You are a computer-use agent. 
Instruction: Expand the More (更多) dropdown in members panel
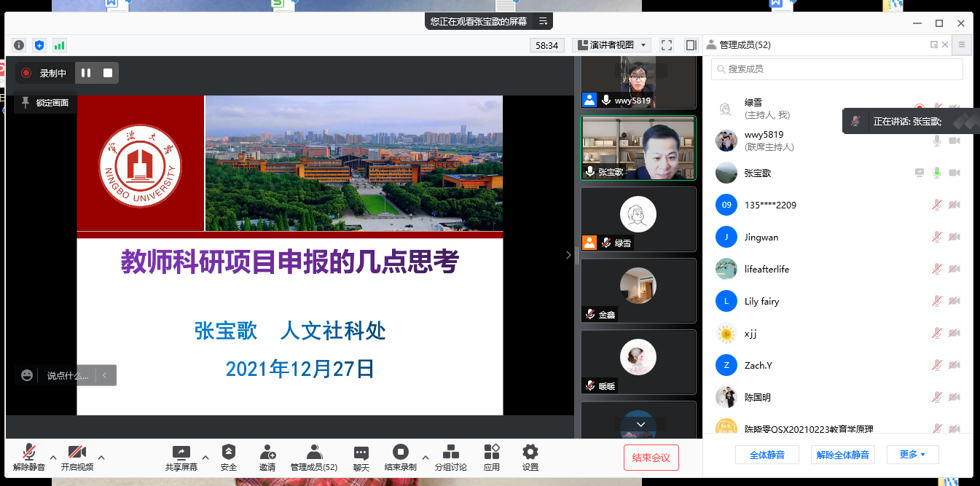(x=912, y=455)
